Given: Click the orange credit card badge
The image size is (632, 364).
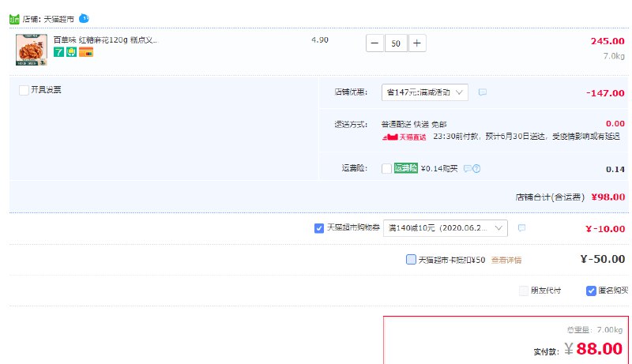Looking at the screenshot, I should (86, 52).
